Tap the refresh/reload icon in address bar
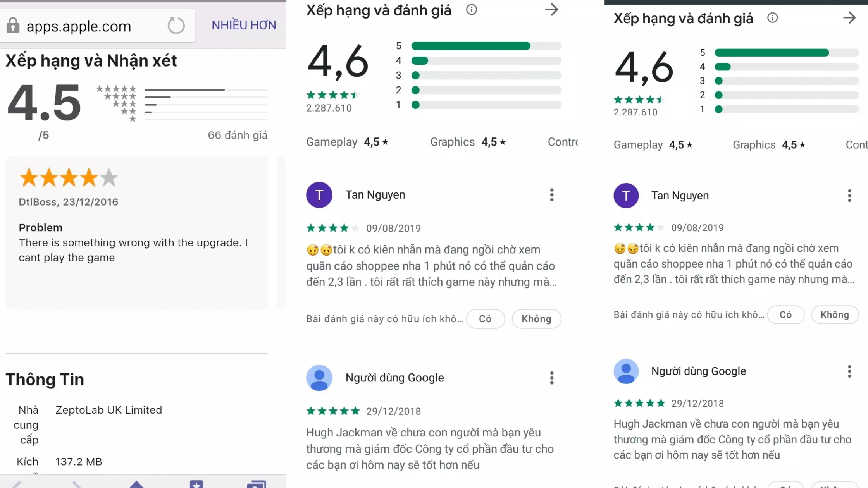868x488 pixels. [x=176, y=25]
